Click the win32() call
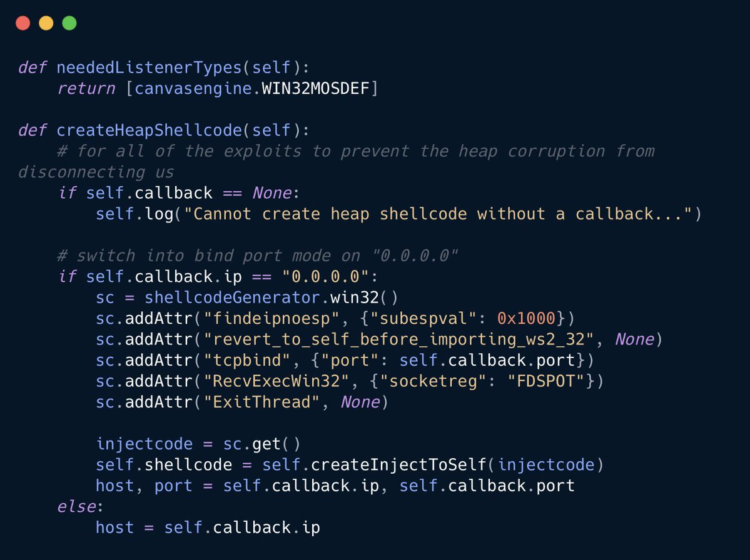This screenshot has width=750, height=560. pos(364,297)
